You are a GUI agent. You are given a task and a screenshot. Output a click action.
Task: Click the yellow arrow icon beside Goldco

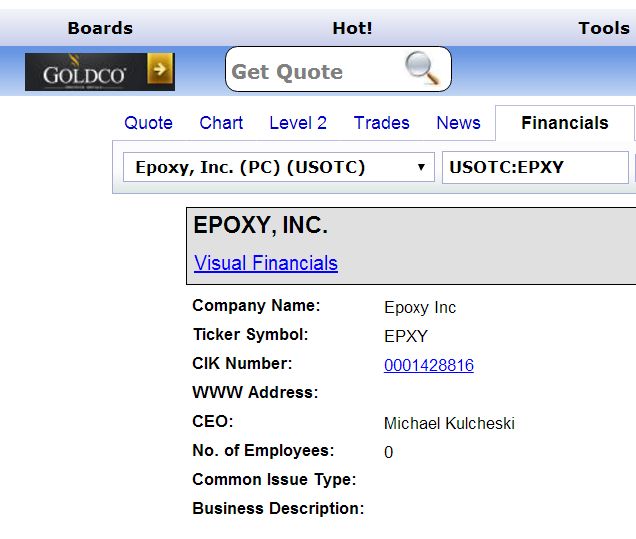click(160, 70)
